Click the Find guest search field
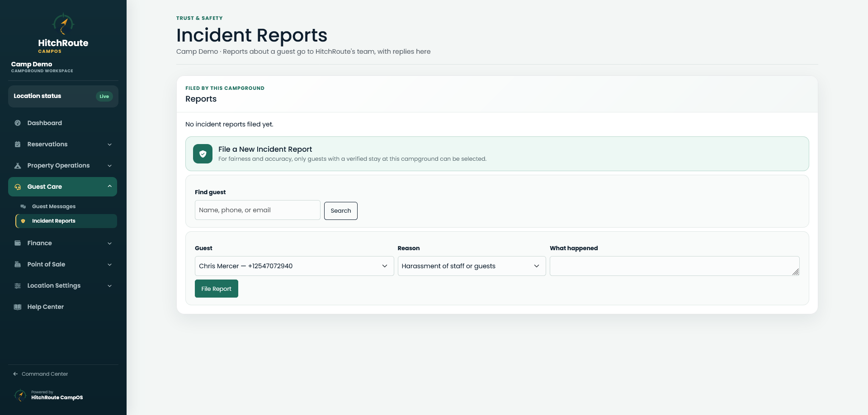868x415 pixels. pyautogui.click(x=258, y=210)
